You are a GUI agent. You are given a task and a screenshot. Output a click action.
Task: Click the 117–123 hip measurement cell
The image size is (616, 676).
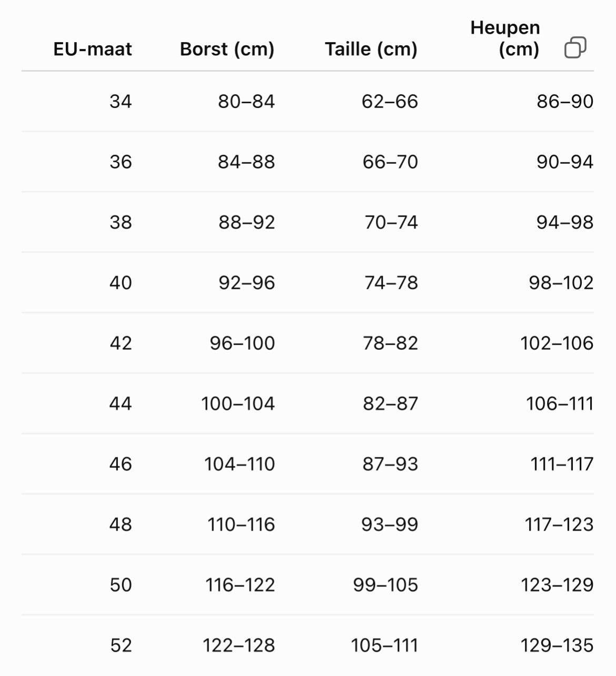click(x=559, y=525)
